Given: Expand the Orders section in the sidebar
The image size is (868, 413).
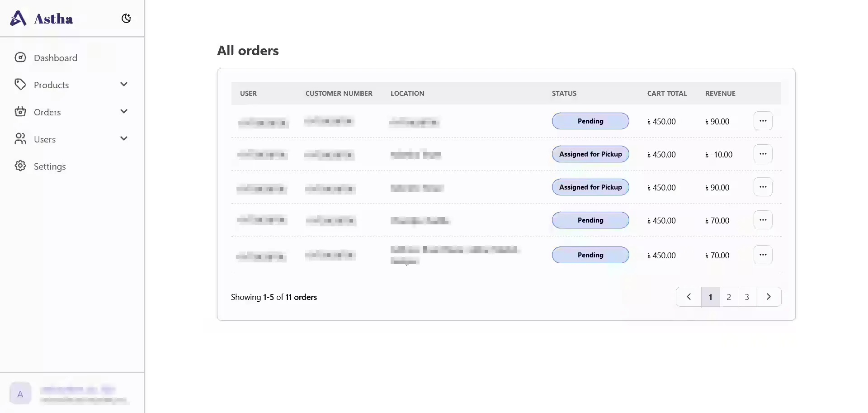Looking at the screenshot, I should click(x=124, y=111).
